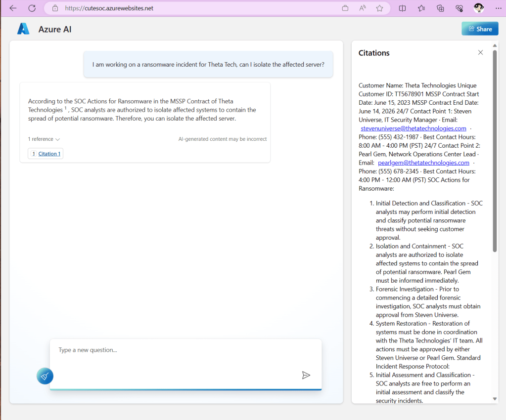Open the Citation 1 link
The image size is (506, 420).
pyautogui.click(x=49, y=154)
